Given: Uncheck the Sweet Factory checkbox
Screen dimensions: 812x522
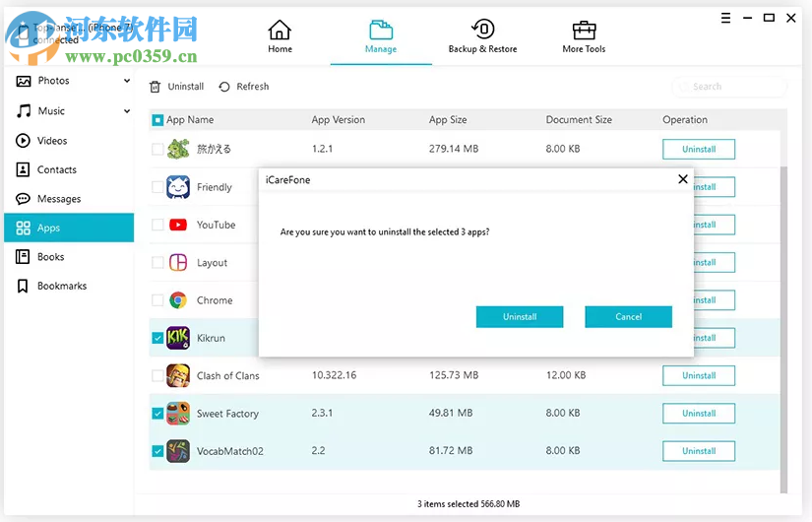Looking at the screenshot, I should 157,414.
